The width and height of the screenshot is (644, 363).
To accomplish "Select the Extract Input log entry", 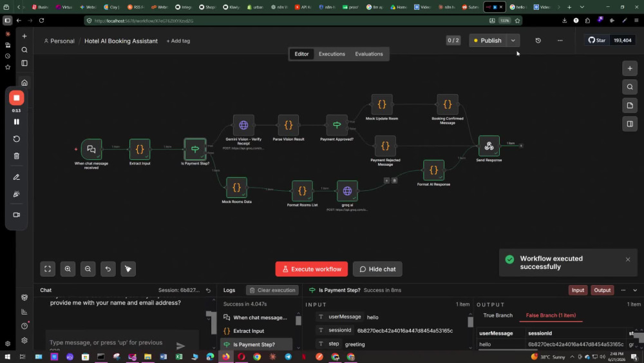I will pyautogui.click(x=256, y=331).
